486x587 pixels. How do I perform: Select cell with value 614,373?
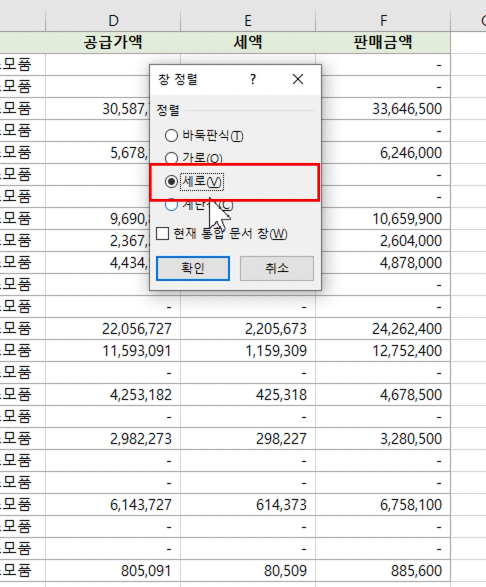tap(248, 505)
